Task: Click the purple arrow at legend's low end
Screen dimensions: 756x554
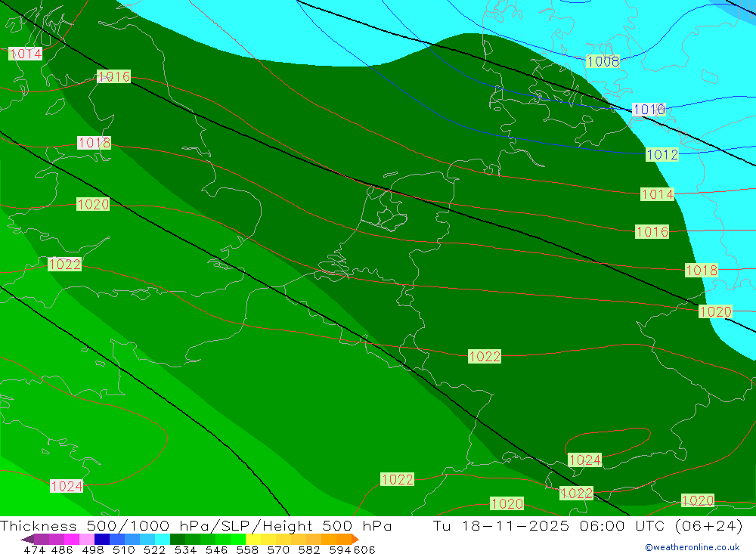Action: 27,539
